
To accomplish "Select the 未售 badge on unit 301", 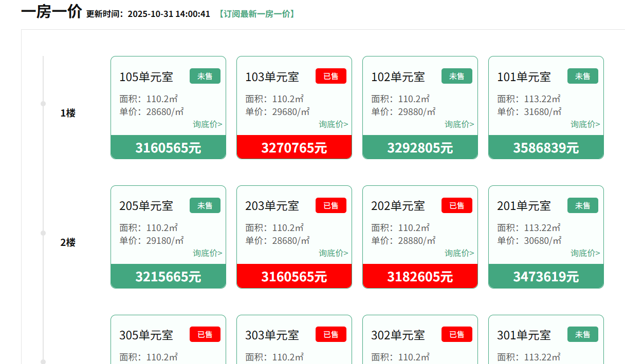I will tap(583, 334).
